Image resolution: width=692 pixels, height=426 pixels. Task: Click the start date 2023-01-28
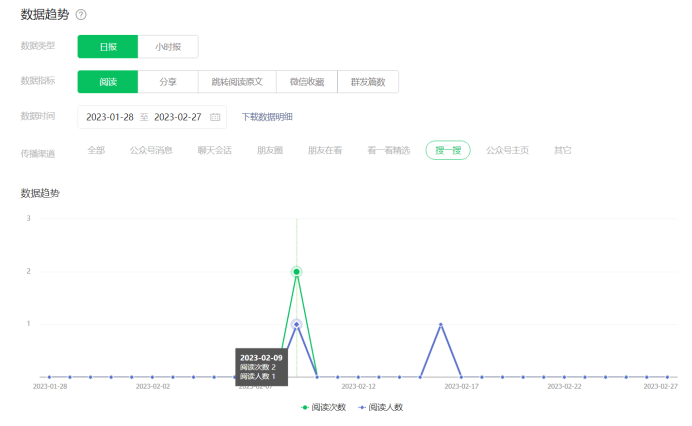coord(110,117)
